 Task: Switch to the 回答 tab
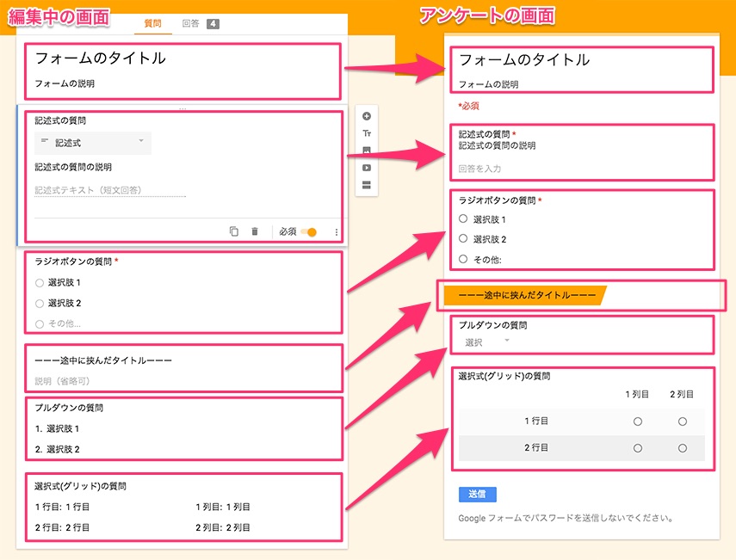pyautogui.click(x=199, y=24)
